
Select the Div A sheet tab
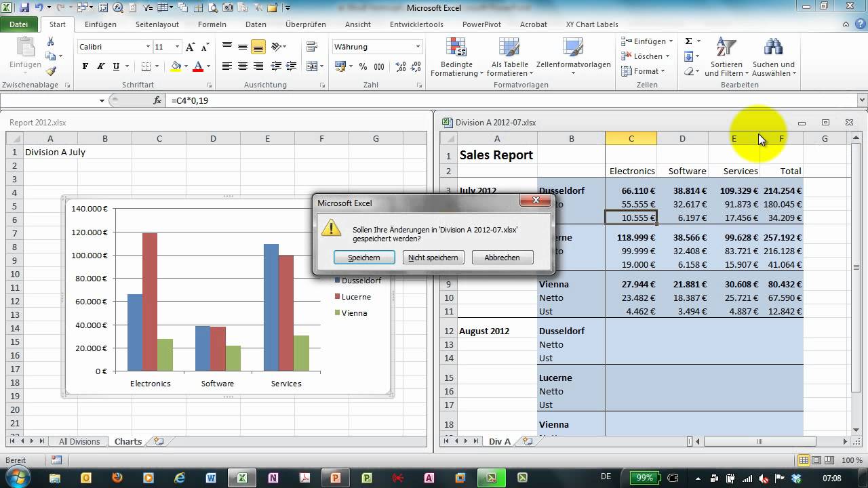(500, 441)
